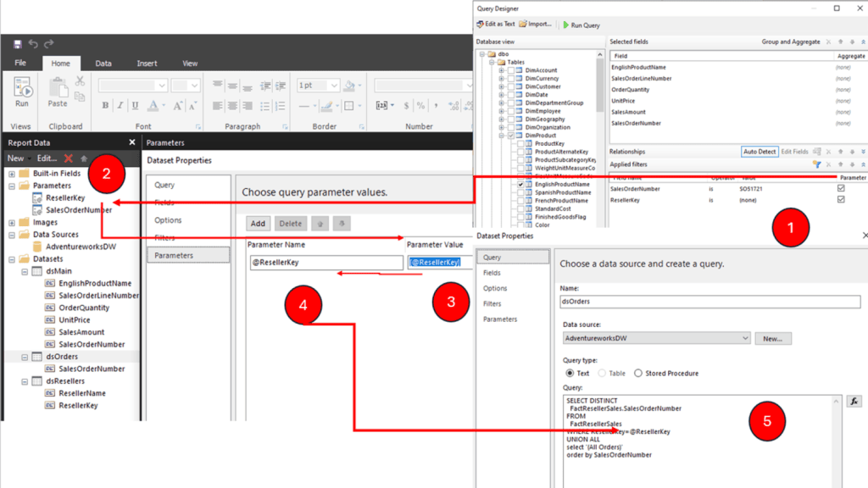The width and height of the screenshot is (868, 488).
Task: Check the Parameter box for SalesOrderNumber filter
Action: point(840,188)
